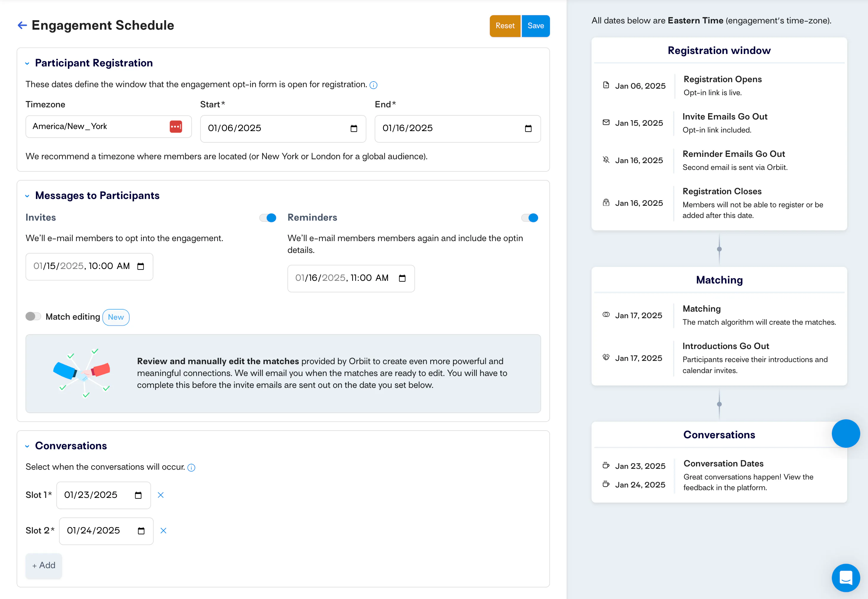Collapse the Participant Registration section
Screen dimensions: 868x599
(x=27, y=63)
